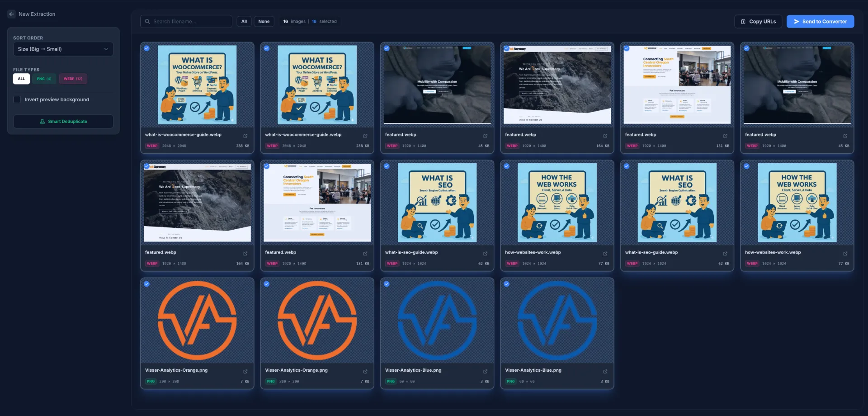Show ALL file types
This screenshot has height=416, width=868.
[x=21, y=79]
